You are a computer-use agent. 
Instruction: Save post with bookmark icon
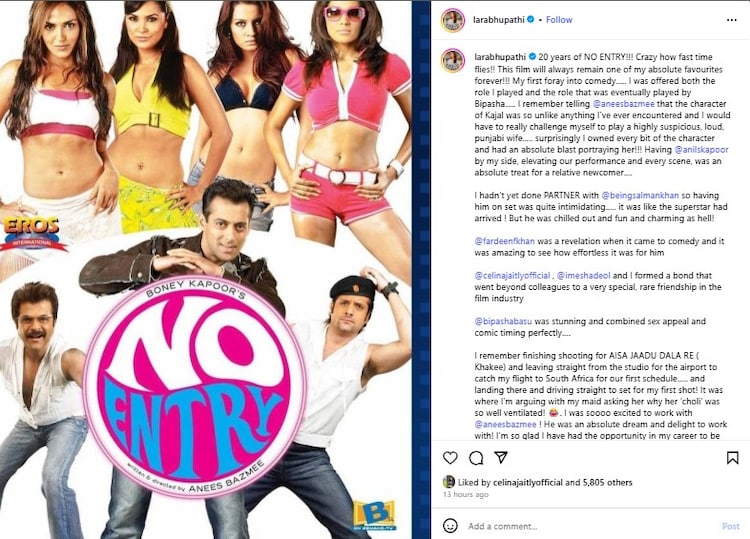click(x=732, y=458)
